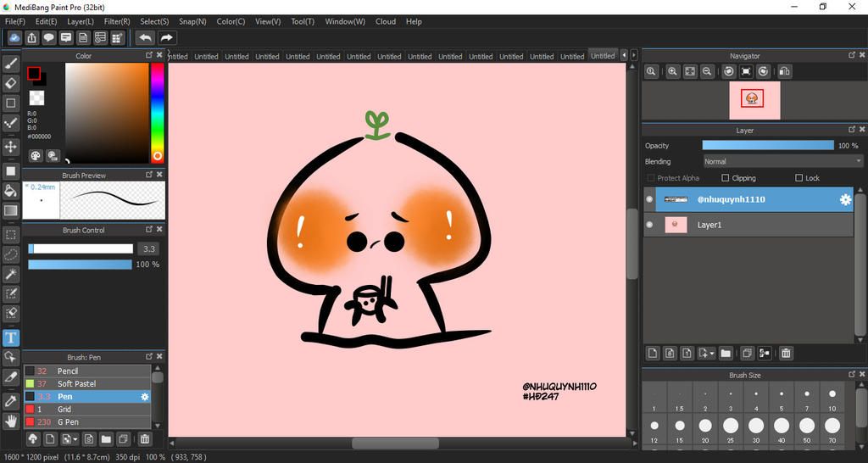
Task: Hide the Layer1 layer
Action: point(650,225)
